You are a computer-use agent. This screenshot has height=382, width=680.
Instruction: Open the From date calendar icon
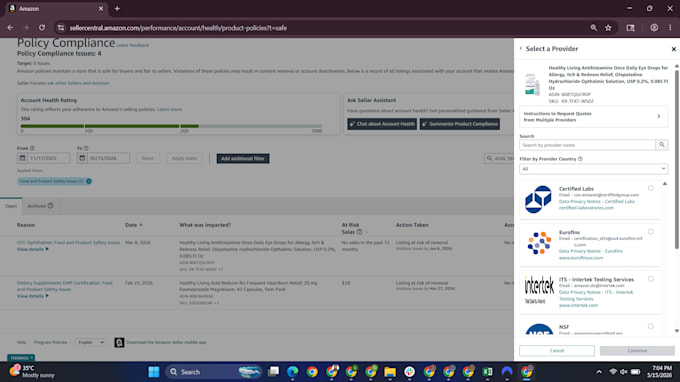[22, 158]
